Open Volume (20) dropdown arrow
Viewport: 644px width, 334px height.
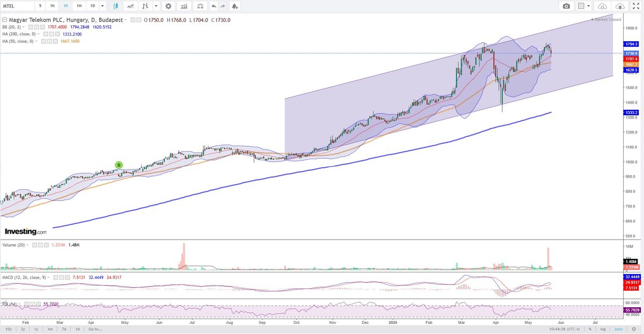pyautogui.click(x=28, y=244)
